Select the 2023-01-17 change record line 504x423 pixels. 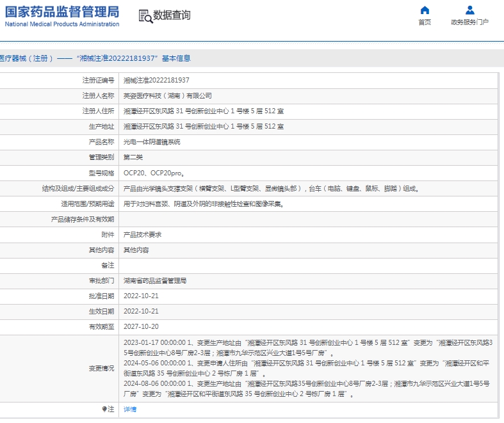[308, 348]
